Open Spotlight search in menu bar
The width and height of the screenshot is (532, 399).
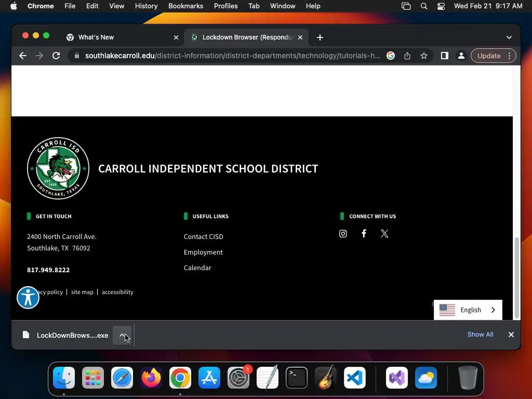(424, 6)
